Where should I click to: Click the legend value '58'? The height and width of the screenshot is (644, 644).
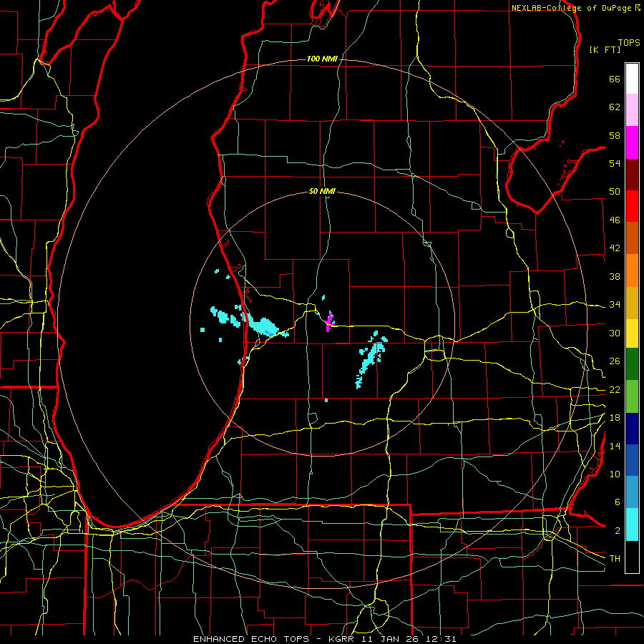pos(615,135)
